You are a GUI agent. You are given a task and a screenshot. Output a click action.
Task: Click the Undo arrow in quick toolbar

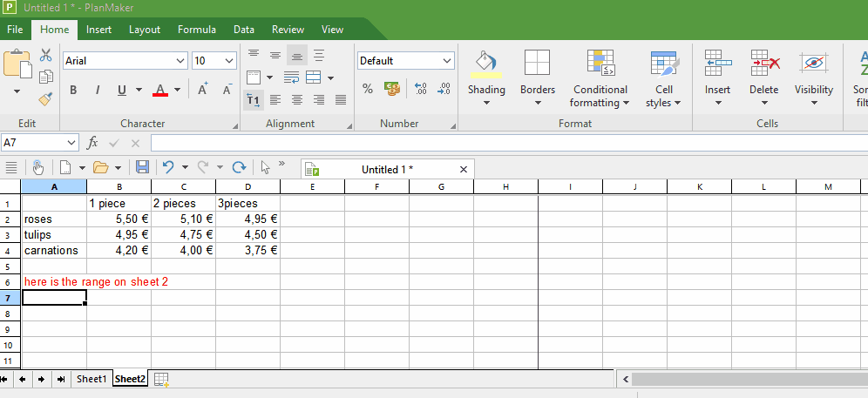[168, 167]
